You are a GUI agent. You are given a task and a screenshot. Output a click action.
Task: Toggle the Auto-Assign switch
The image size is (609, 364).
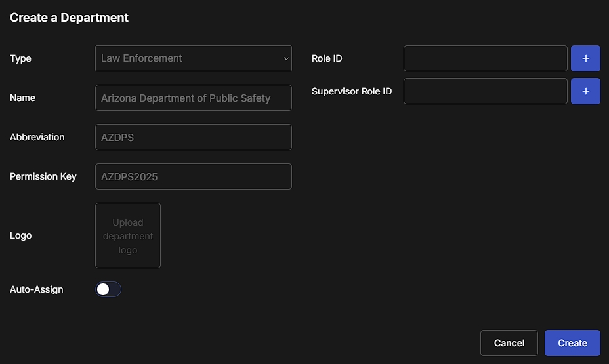[x=108, y=289]
